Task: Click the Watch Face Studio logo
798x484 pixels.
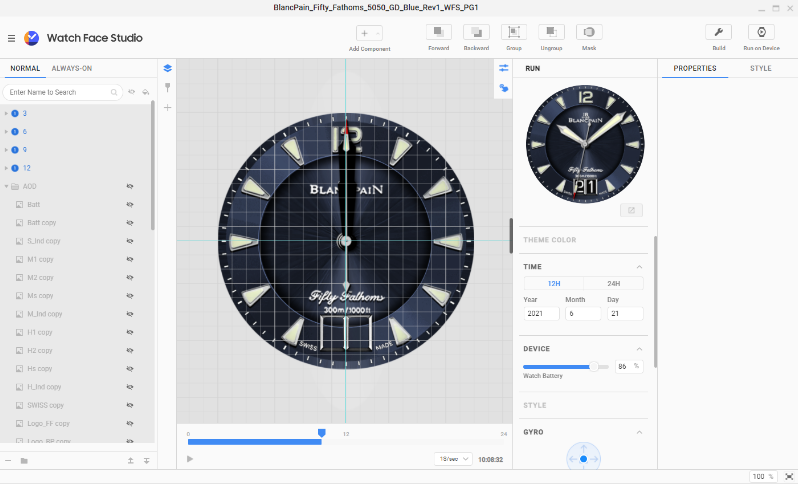Action: pyautogui.click(x=32, y=38)
